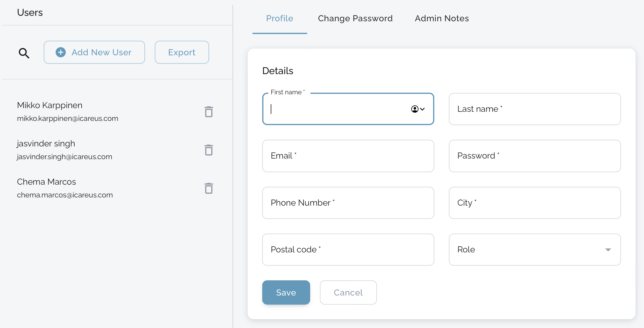This screenshot has width=644, height=328.
Task: Open autofill contact icon in First name
Action: point(418,109)
